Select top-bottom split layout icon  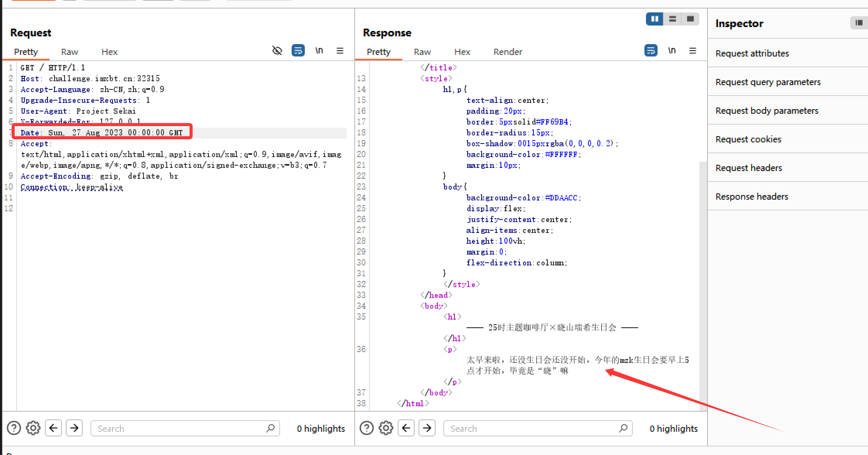[x=673, y=19]
